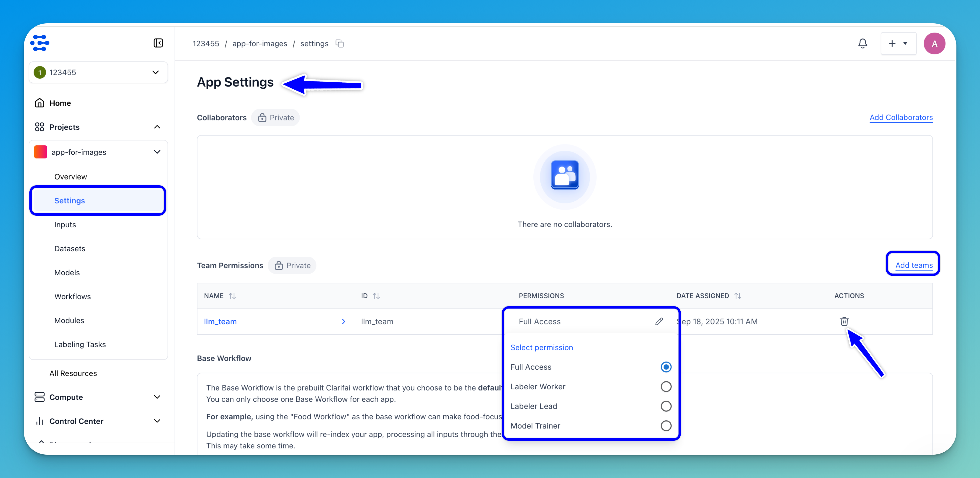The height and width of the screenshot is (478, 980).
Task: Choose the Model Trainer permission
Action: [666, 426]
